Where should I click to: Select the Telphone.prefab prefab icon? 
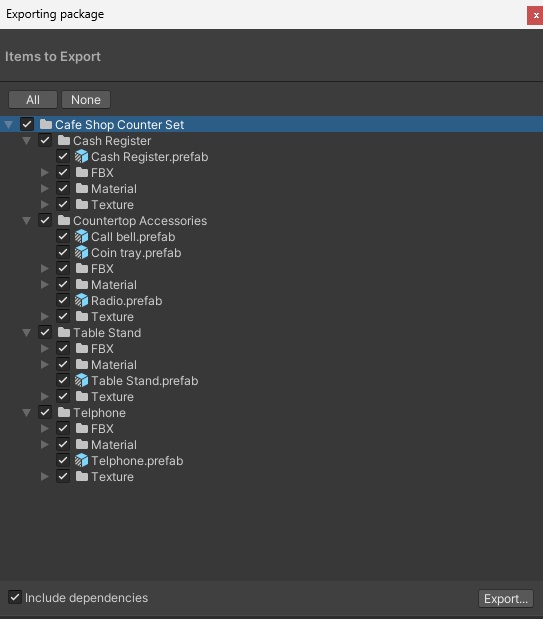coord(81,460)
